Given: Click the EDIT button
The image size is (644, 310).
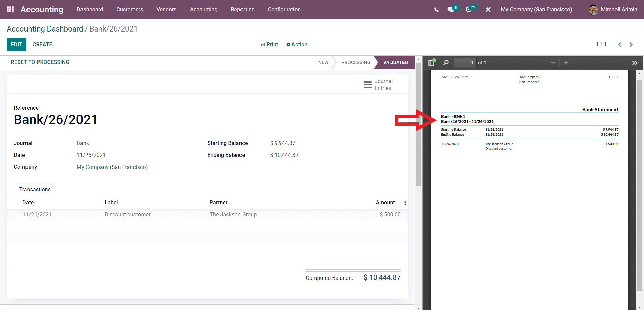Looking at the screenshot, I should pos(16,45).
